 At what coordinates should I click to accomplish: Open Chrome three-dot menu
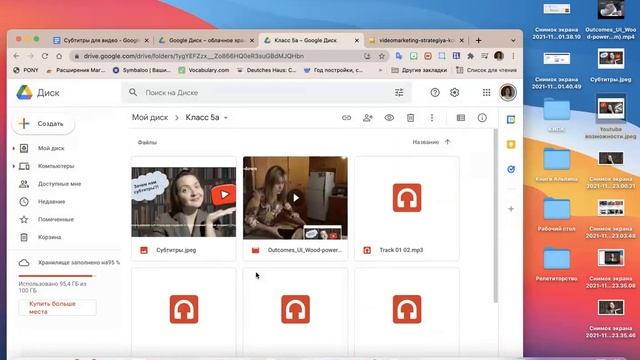coord(513,56)
